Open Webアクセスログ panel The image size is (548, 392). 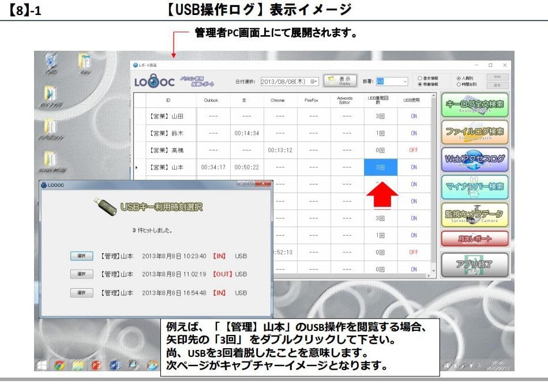474,159
